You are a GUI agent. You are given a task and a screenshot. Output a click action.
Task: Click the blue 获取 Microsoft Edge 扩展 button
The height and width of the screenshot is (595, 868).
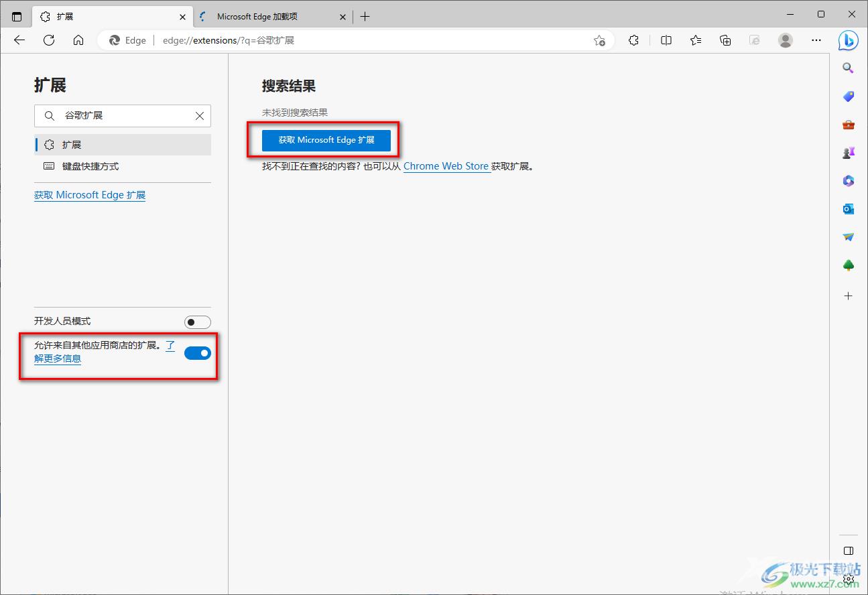[x=326, y=140]
